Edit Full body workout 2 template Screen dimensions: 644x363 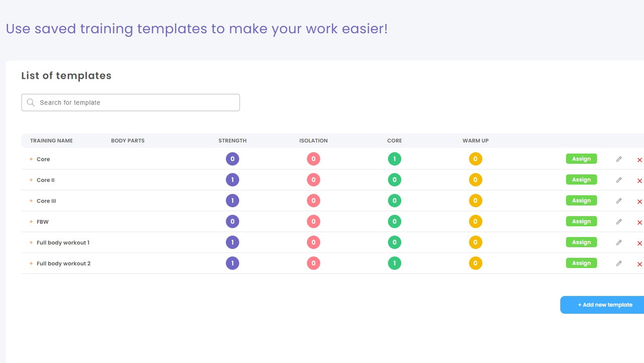[x=619, y=264]
